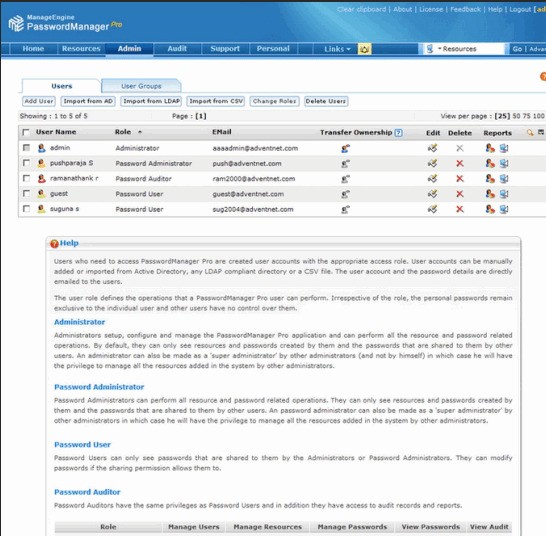Open computer report icon for suguna s row
Image resolution: width=546 pixels, height=536 pixels.
coord(504,209)
